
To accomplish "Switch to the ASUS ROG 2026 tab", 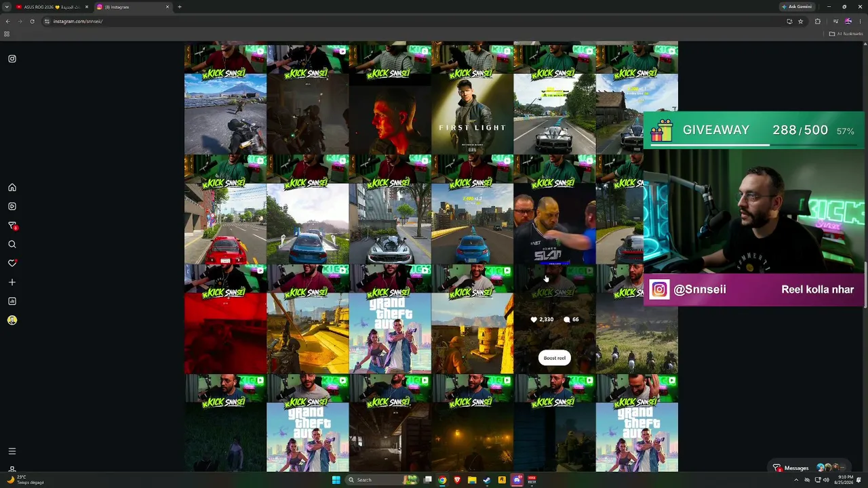I will tap(52, 7).
